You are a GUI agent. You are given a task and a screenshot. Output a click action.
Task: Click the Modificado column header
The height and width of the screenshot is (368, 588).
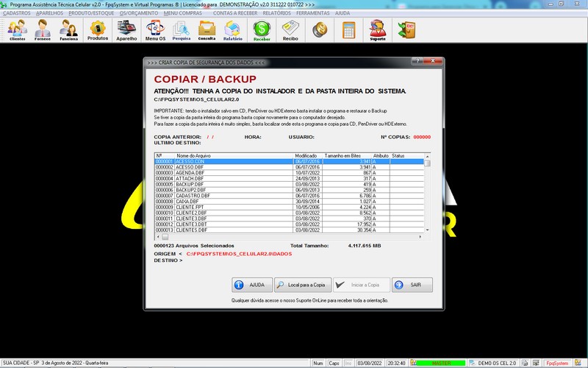(308, 155)
